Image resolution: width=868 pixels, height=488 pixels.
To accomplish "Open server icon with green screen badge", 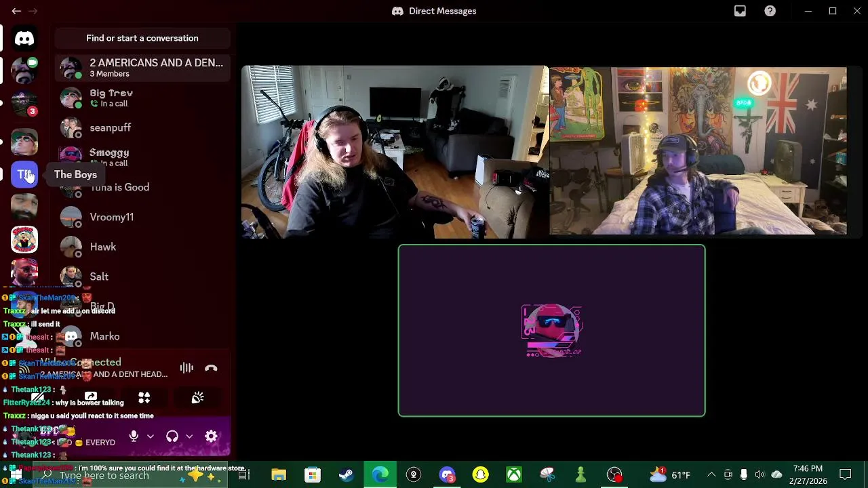I will pyautogui.click(x=24, y=70).
